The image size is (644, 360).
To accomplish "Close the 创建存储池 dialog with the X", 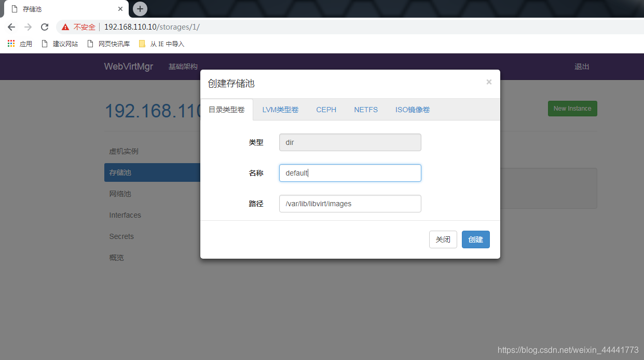I will [x=489, y=82].
